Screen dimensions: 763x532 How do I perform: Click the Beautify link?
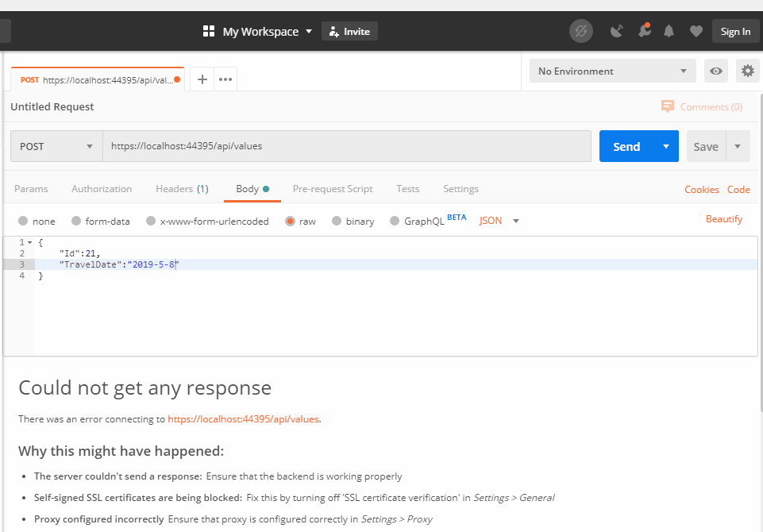pyautogui.click(x=723, y=218)
